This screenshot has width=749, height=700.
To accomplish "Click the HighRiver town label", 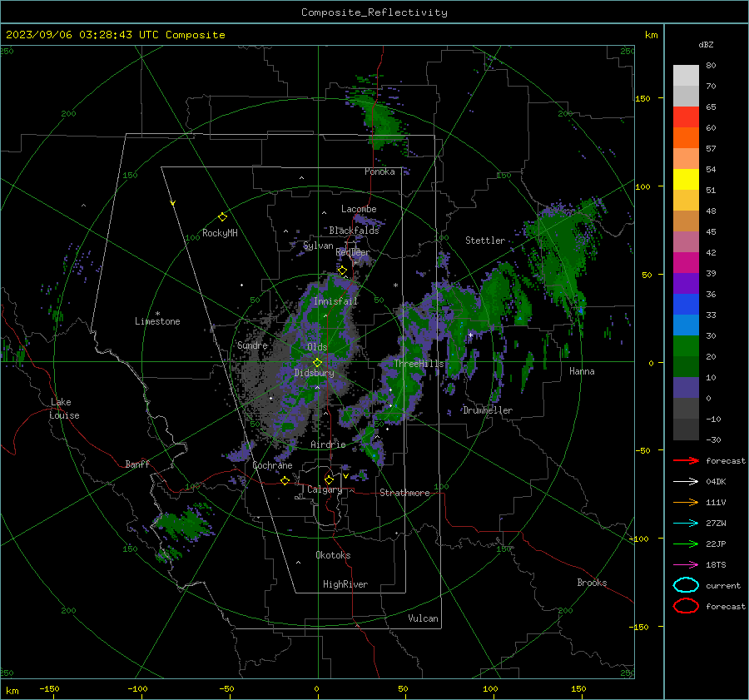I will [x=345, y=584].
